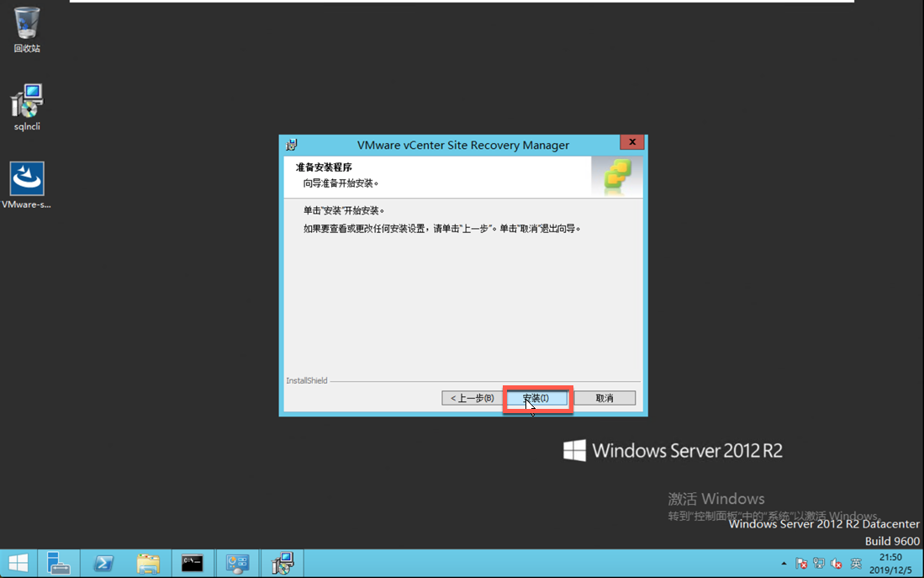This screenshot has width=924, height=578.
Task: Click the heading 准备安装程序
Action: point(324,167)
